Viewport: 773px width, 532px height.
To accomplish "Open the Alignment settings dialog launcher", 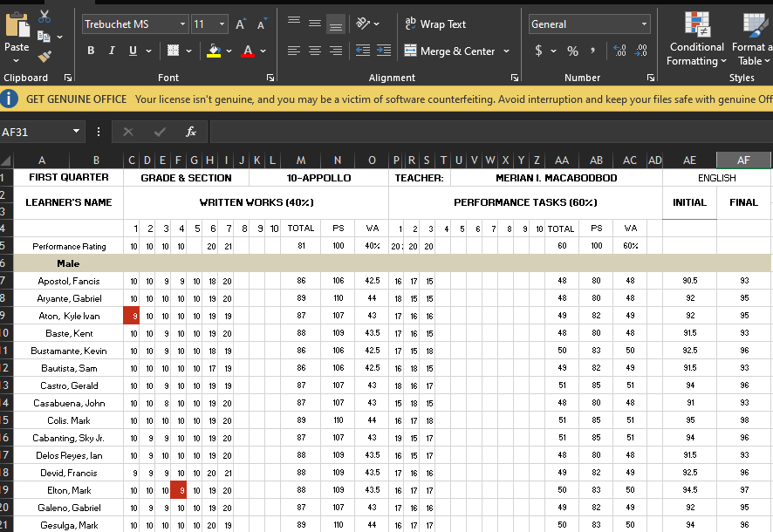I will (x=515, y=78).
